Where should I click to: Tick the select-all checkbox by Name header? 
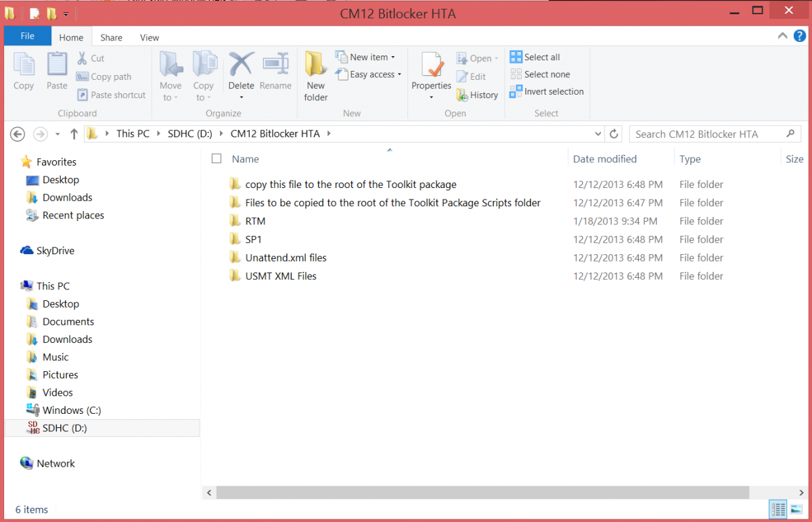[217, 158]
